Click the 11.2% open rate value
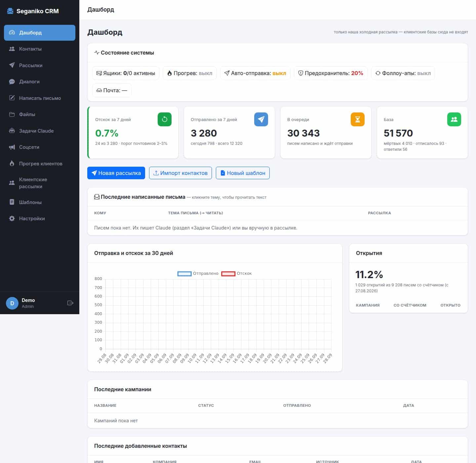476x463 pixels. tap(369, 274)
